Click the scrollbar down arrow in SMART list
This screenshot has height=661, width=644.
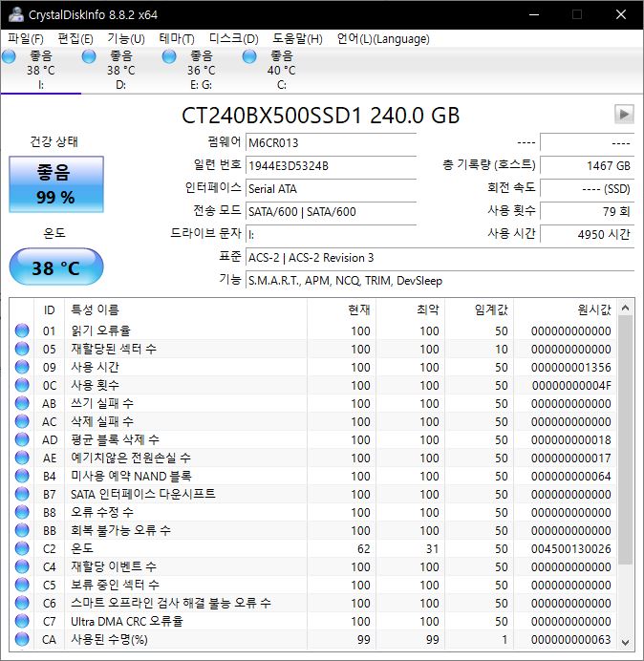tap(626, 642)
